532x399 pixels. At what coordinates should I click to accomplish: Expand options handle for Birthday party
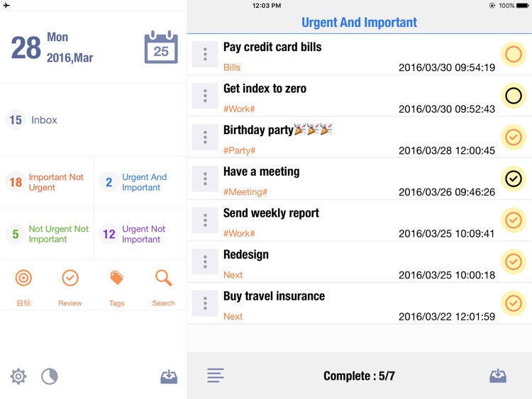(x=205, y=137)
